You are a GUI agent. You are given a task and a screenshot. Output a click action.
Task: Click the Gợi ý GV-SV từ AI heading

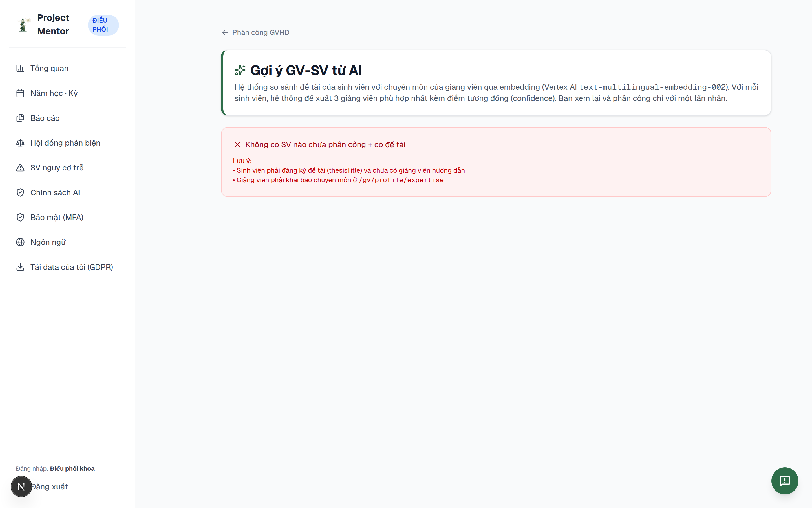(306, 71)
